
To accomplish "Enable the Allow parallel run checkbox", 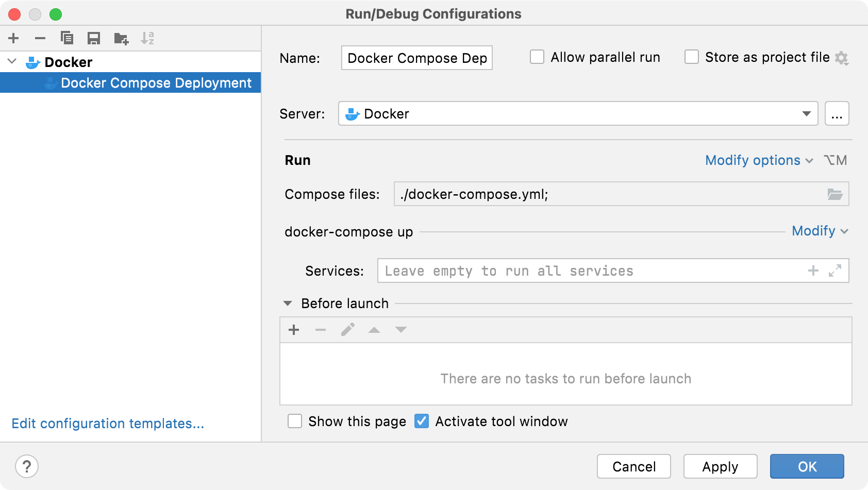I will (x=537, y=57).
